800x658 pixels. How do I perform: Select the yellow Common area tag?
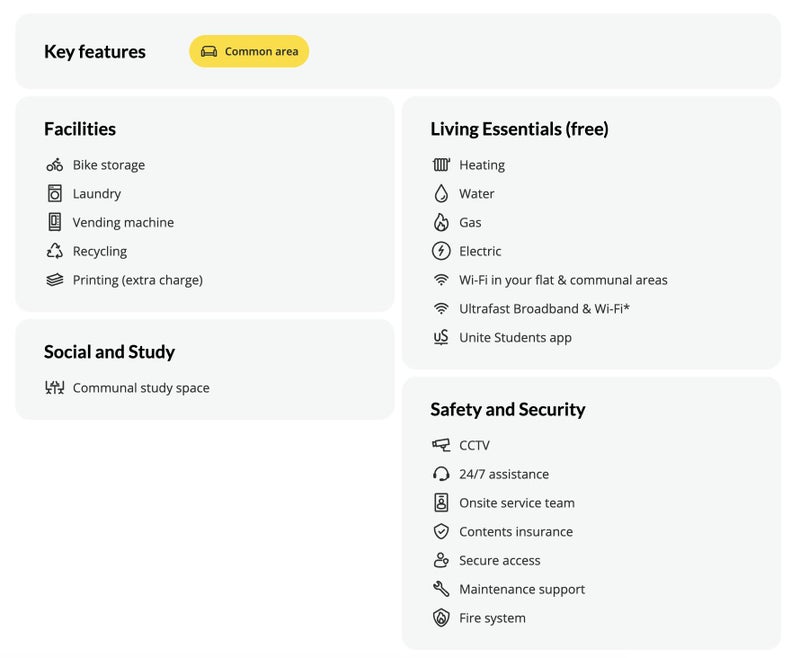point(249,51)
